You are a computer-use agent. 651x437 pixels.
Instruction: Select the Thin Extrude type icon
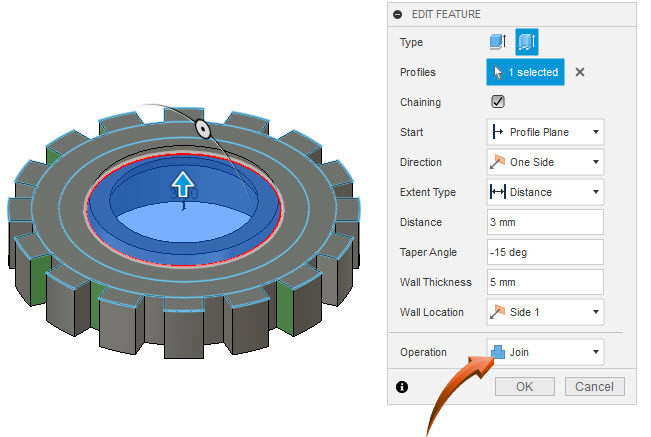(526, 42)
